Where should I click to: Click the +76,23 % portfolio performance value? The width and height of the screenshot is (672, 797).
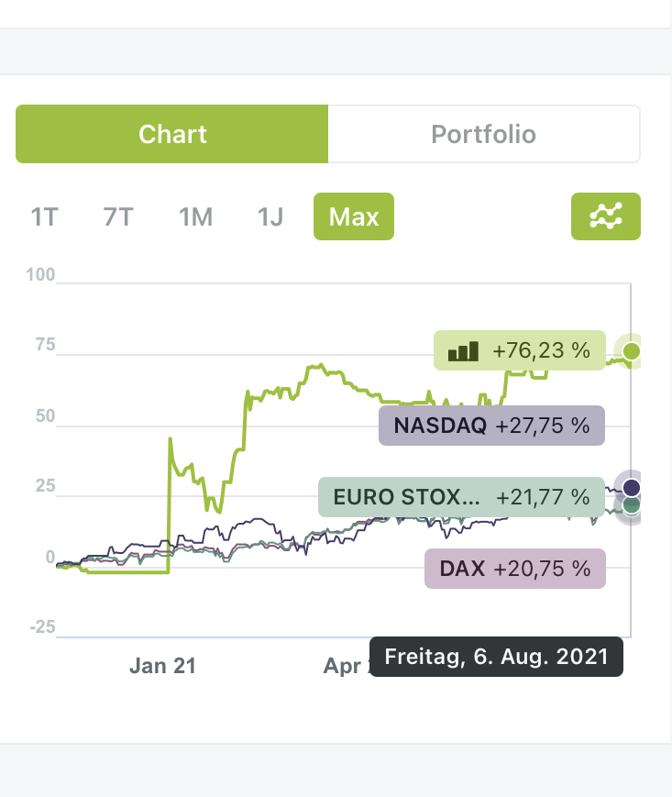541,350
